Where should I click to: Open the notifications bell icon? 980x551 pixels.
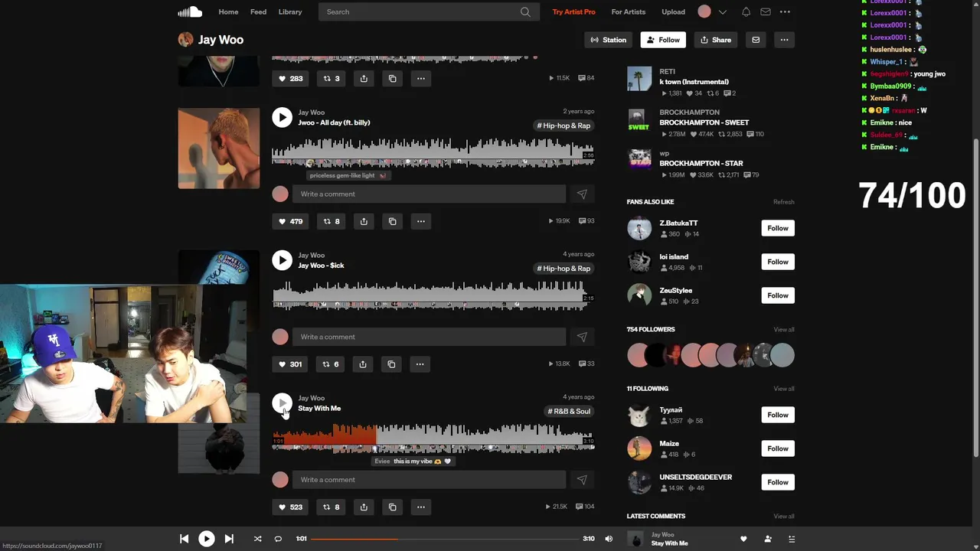(x=746, y=11)
